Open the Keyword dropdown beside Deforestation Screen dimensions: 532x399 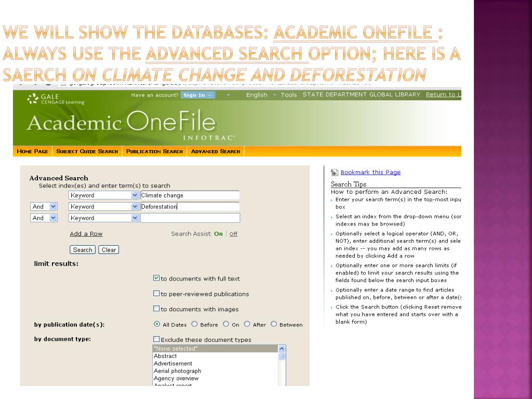point(103,207)
